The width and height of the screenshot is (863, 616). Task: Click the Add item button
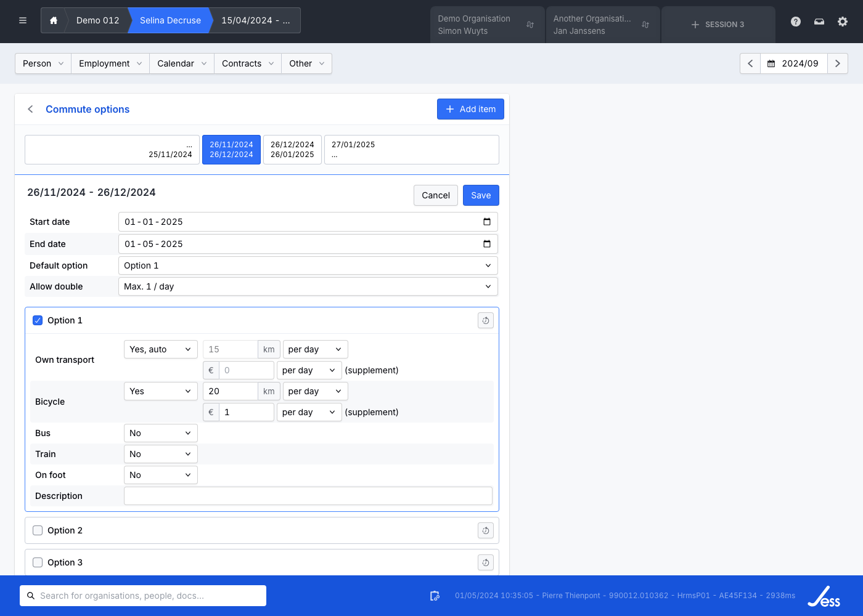470,109
